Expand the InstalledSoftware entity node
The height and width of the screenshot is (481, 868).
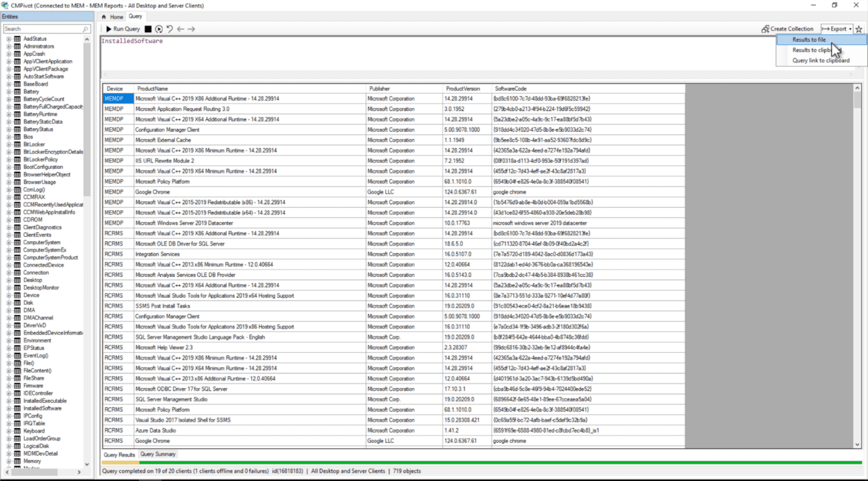9,409
